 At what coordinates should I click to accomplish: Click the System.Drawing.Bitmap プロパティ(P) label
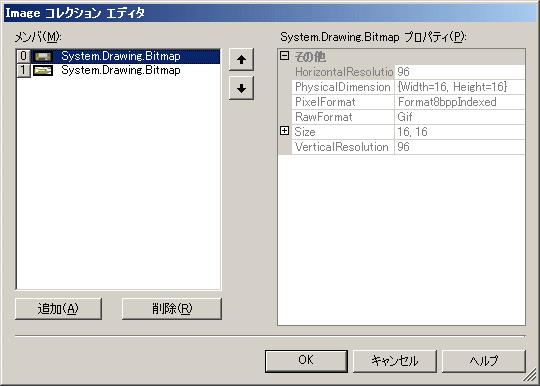coord(373,36)
